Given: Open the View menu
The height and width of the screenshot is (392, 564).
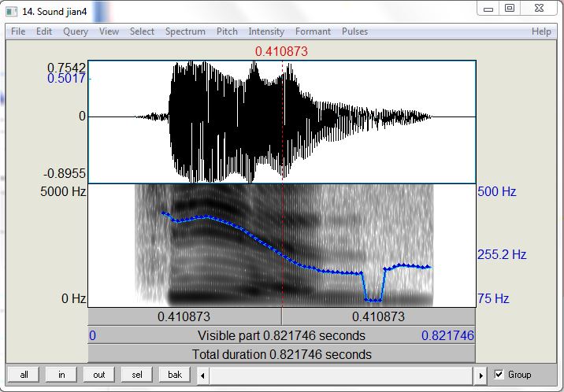Looking at the screenshot, I should 109,31.
